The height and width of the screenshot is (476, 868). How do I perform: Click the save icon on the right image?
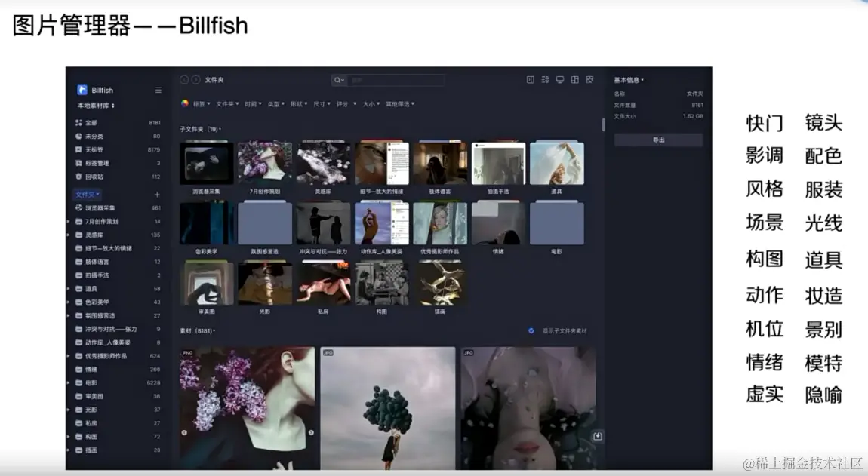597,436
